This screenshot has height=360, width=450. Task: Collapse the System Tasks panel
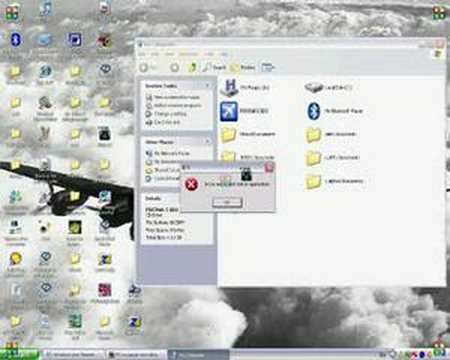point(208,86)
